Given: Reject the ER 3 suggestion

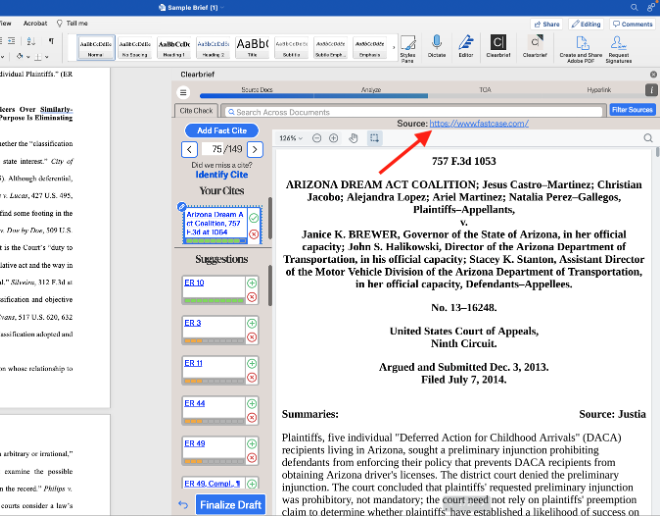Looking at the screenshot, I should click(x=253, y=337).
